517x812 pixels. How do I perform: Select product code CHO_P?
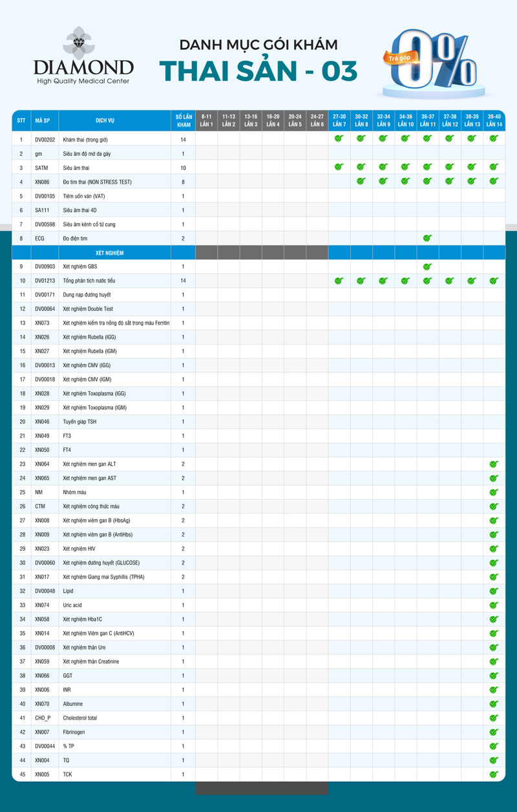[x=43, y=718]
